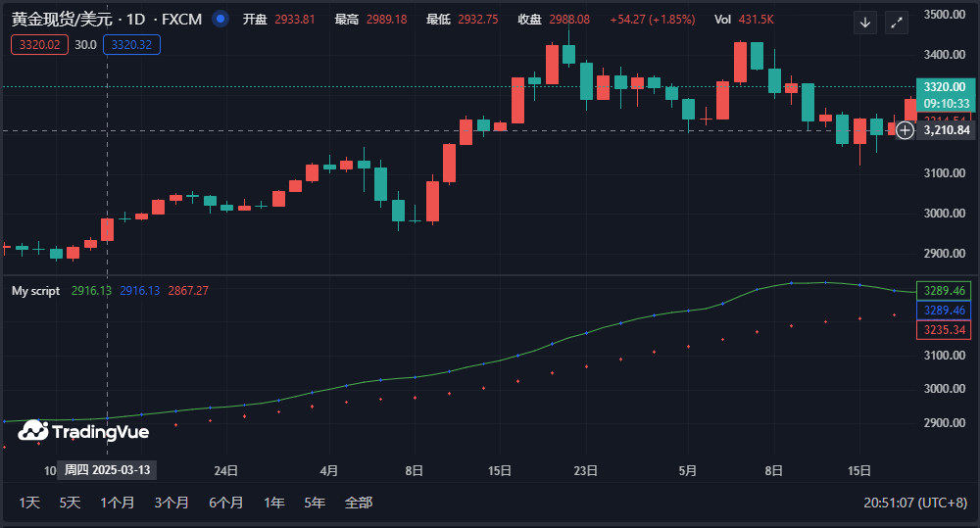Click the blue market status dot
Screen dimensions: 980x528
click(x=220, y=19)
